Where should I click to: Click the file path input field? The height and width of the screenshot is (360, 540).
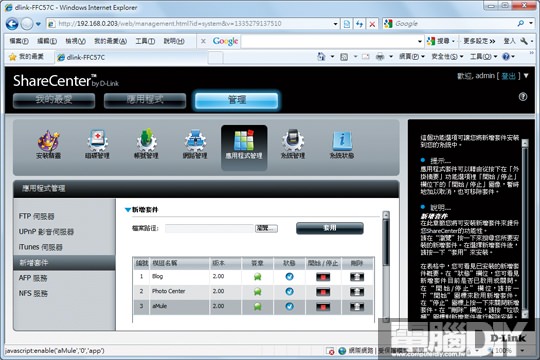point(209,228)
